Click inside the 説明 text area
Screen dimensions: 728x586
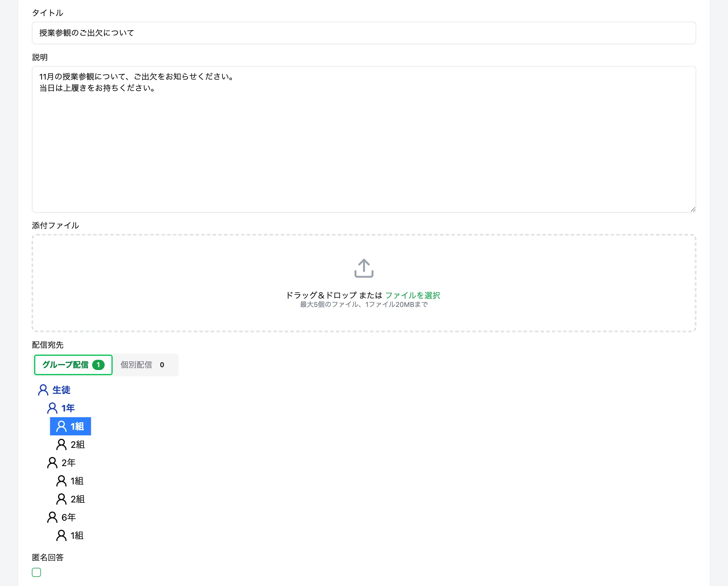(x=364, y=140)
